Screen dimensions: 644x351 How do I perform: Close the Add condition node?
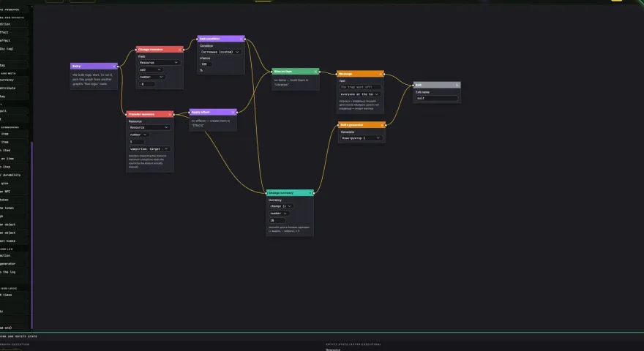click(x=241, y=39)
